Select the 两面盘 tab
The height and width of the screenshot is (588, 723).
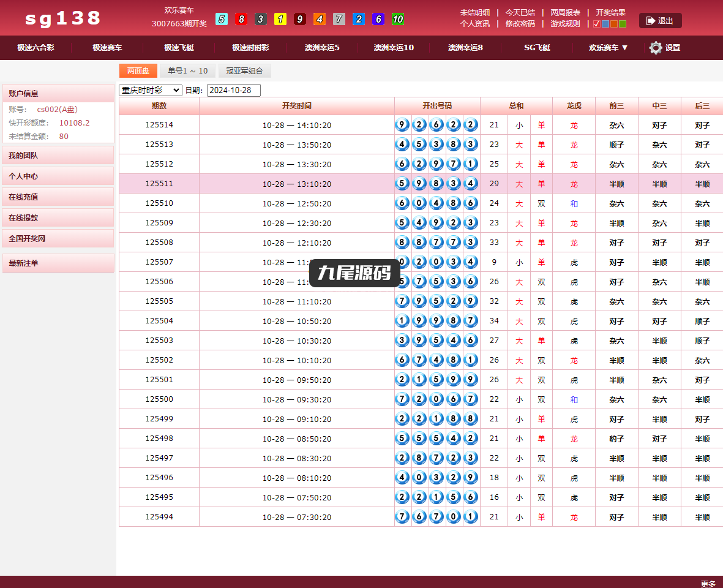pos(138,70)
